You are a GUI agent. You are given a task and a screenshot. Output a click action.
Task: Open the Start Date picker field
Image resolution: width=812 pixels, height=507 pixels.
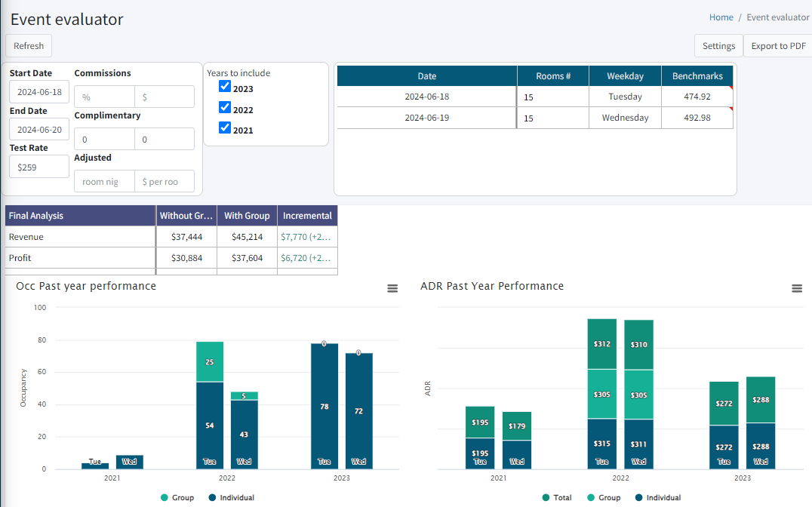[39, 93]
